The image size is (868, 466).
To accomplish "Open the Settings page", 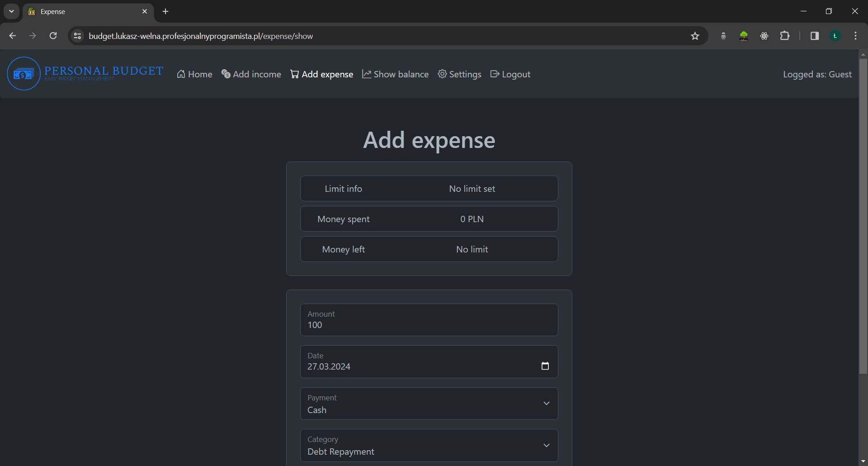I will click(x=459, y=74).
